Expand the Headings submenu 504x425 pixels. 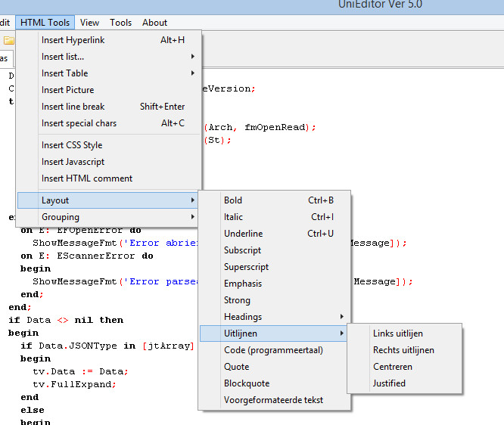tap(243, 317)
